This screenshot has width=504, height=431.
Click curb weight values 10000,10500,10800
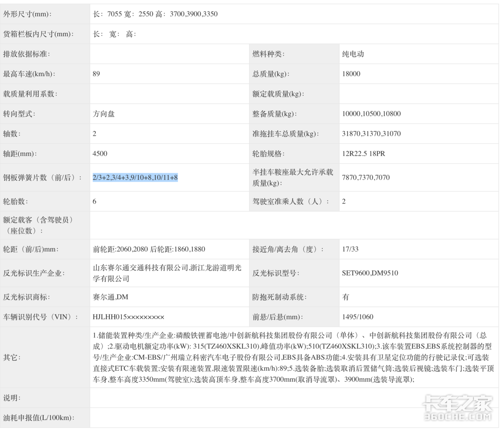(371, 114)
